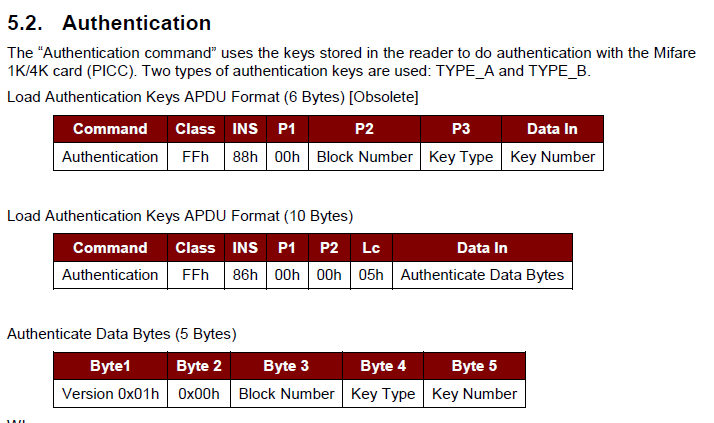The height and width of the screenshot is (423, 714).
Task: Select the Byte 4 column header
Action: 383,366
